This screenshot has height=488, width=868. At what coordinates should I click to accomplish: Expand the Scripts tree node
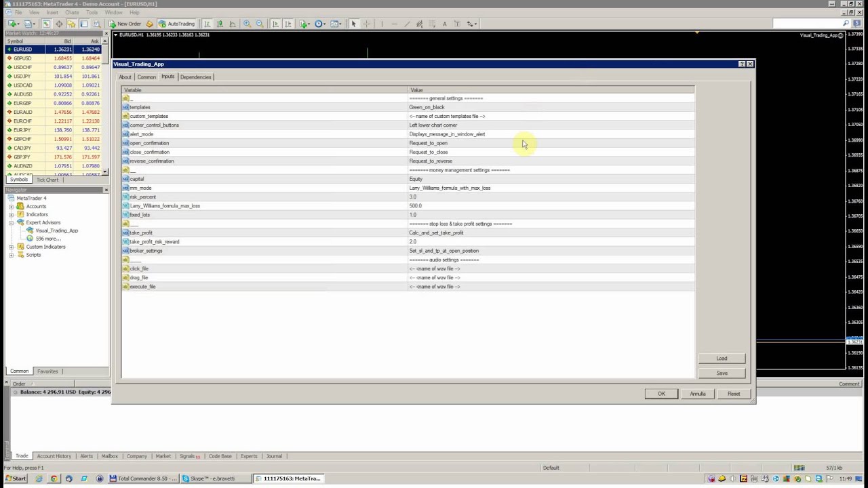[12, 255]
